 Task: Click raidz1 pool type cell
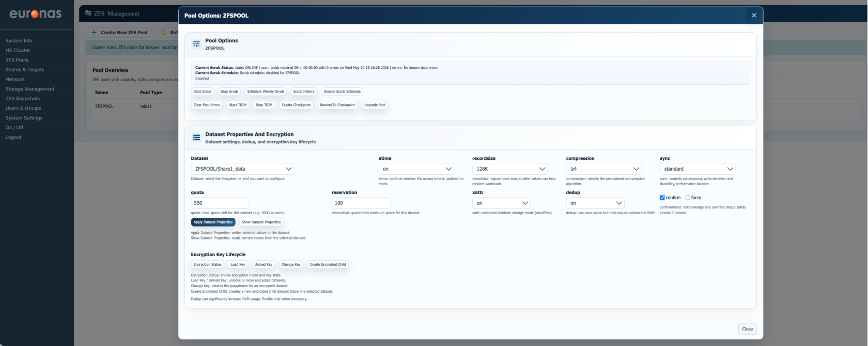146,106
